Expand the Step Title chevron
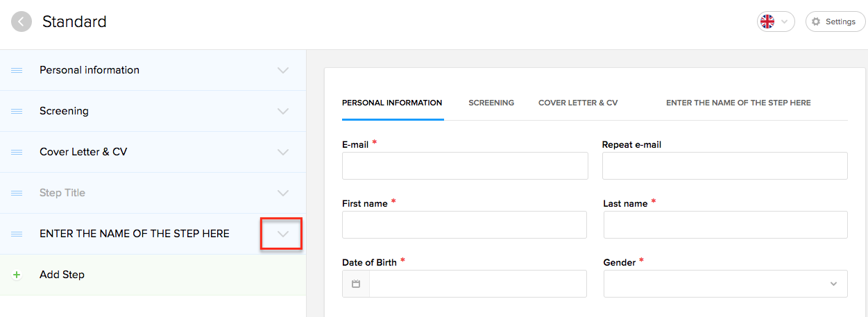868x317 pixels. click(282, 193)
